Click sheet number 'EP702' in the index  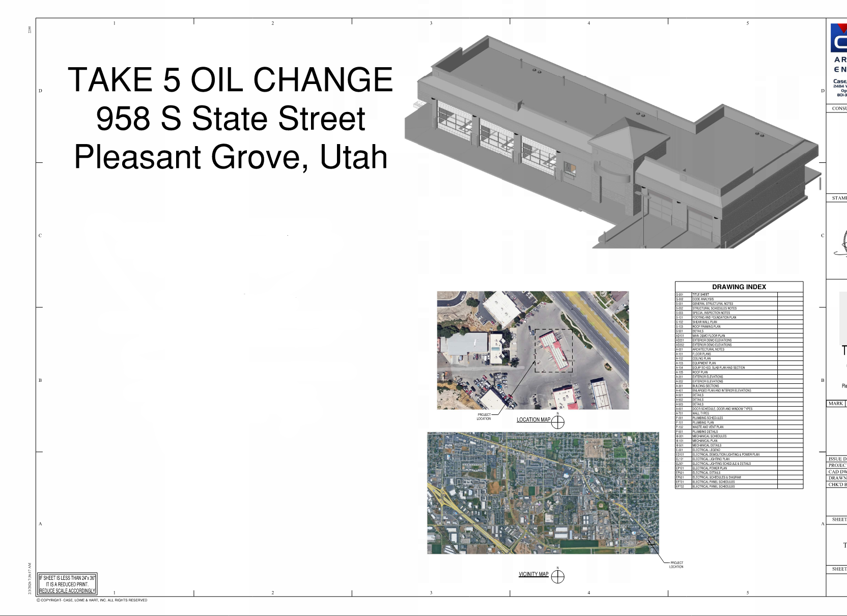pyautogui.click(x=680, y=487)
